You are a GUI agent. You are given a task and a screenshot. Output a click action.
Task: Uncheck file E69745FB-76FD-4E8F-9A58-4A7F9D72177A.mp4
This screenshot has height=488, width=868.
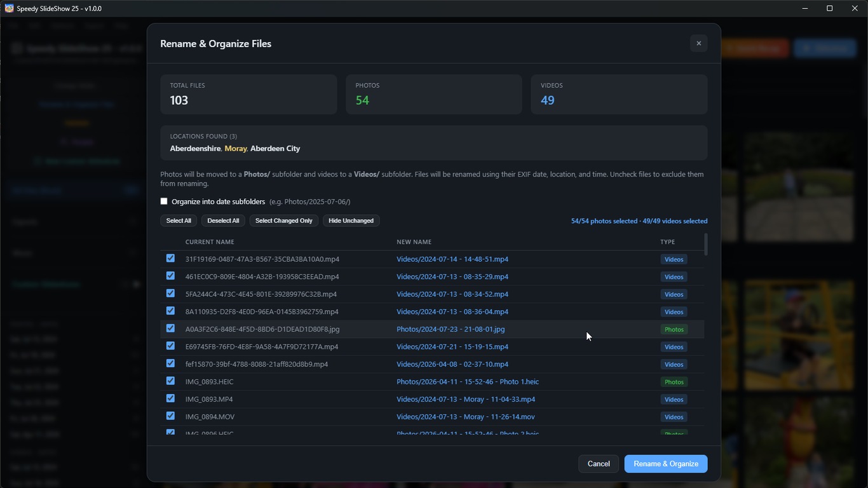(170, 346)
